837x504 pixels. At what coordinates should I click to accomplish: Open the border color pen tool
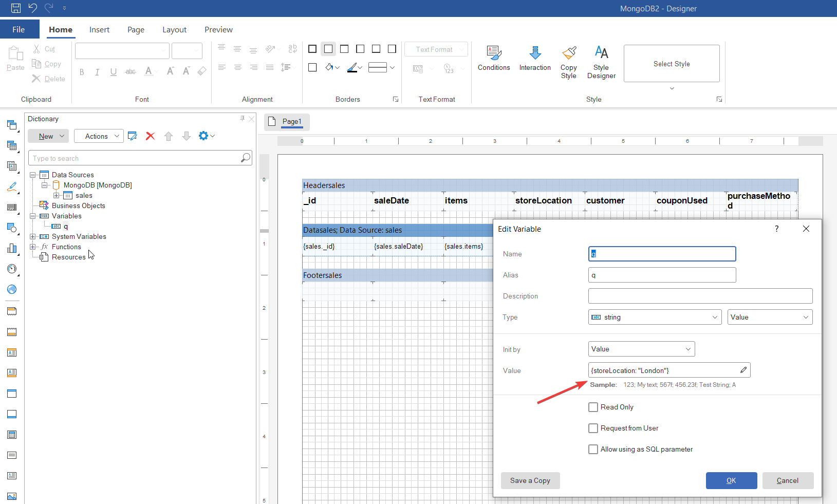pos(355,67)
